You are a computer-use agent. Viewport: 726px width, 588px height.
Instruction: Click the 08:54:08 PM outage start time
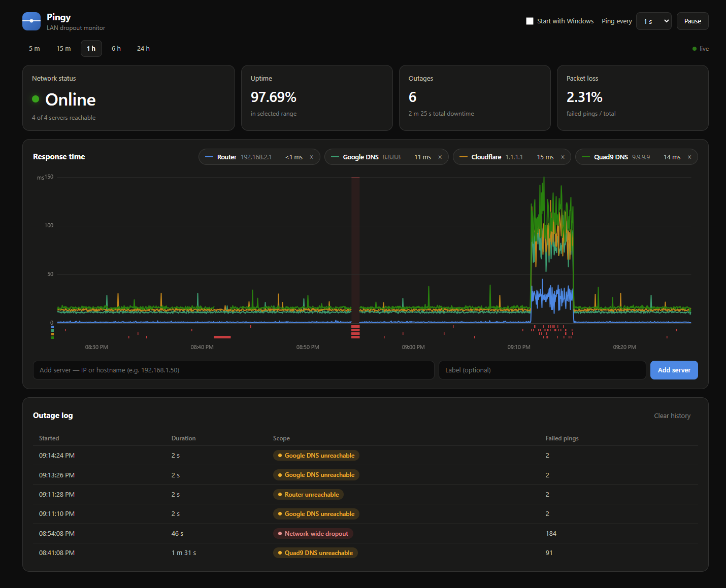click(57, 534)
